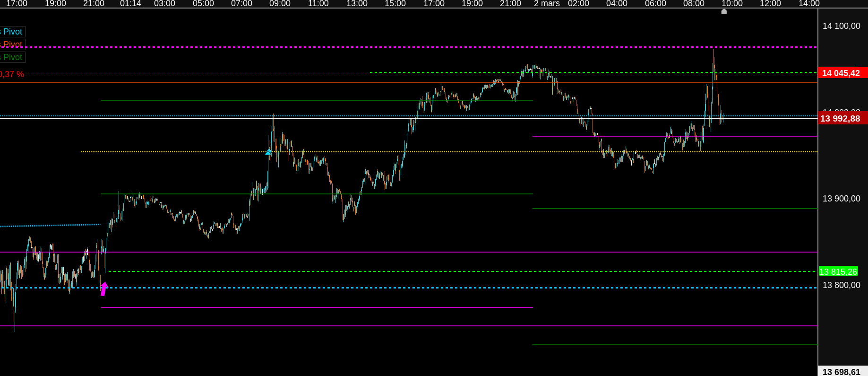
Task: Select the green Pivot indicator label
Action: [12, 57]
